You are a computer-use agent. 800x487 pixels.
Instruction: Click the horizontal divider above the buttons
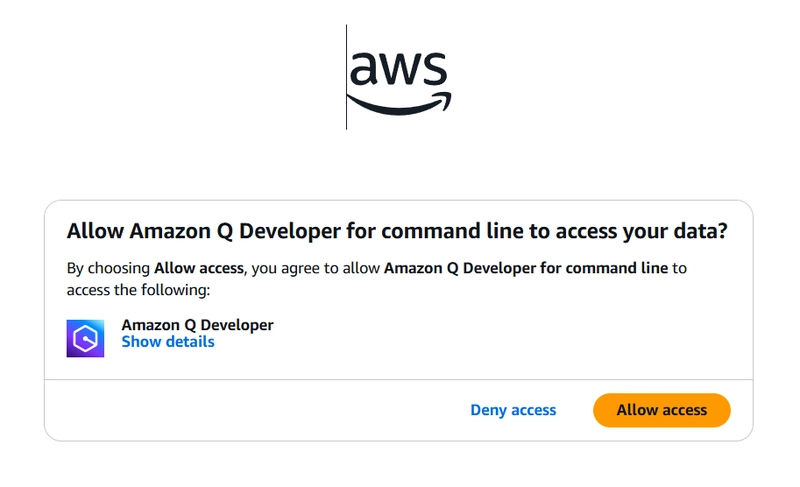(398, 380)
